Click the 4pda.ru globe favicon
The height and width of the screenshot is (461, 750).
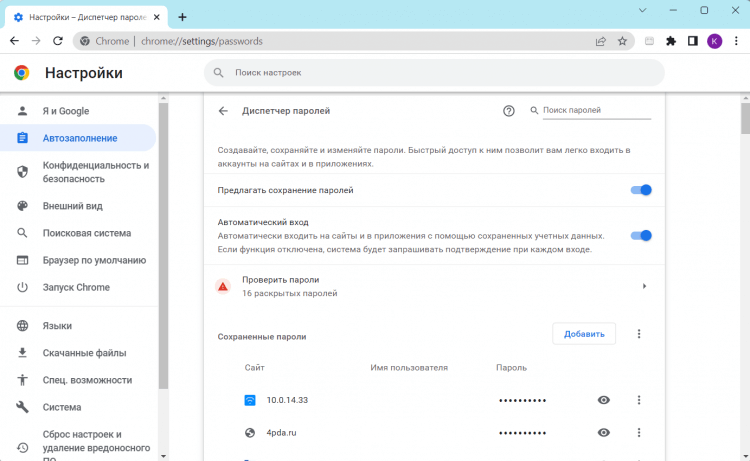250,432
